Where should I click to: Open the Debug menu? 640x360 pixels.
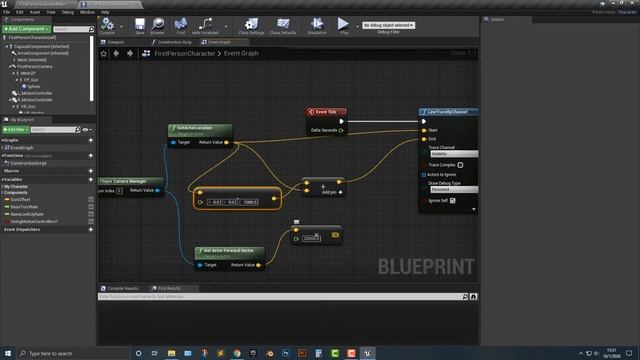tap(68, 12)
